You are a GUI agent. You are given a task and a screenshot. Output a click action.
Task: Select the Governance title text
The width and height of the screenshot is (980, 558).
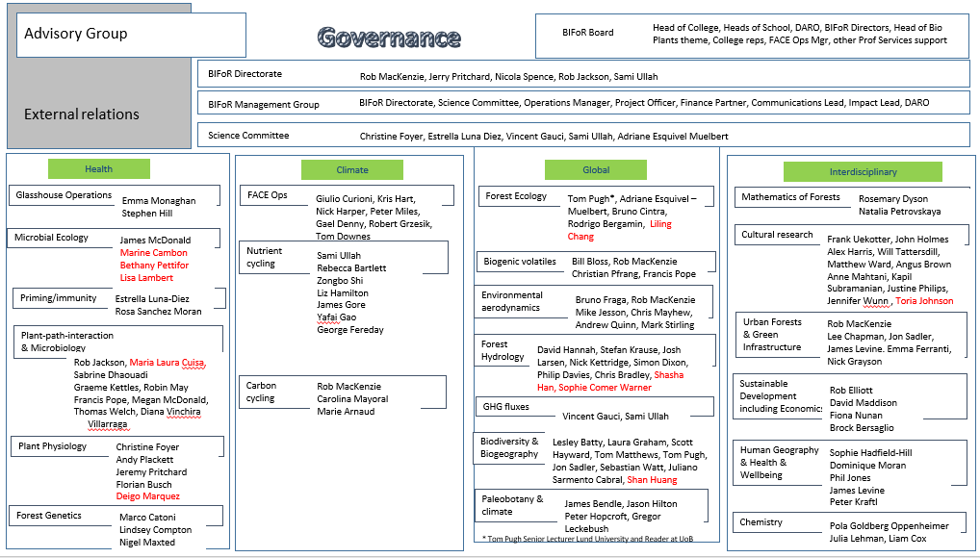(x=389, y=38)
